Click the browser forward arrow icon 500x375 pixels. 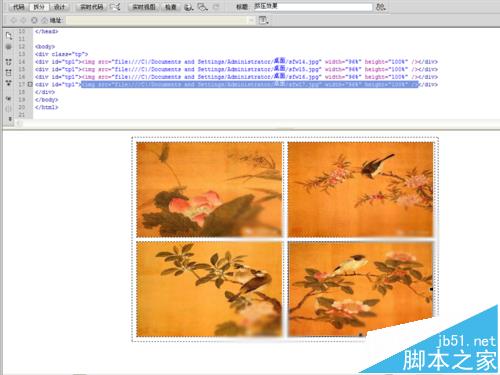pos(23,20)
